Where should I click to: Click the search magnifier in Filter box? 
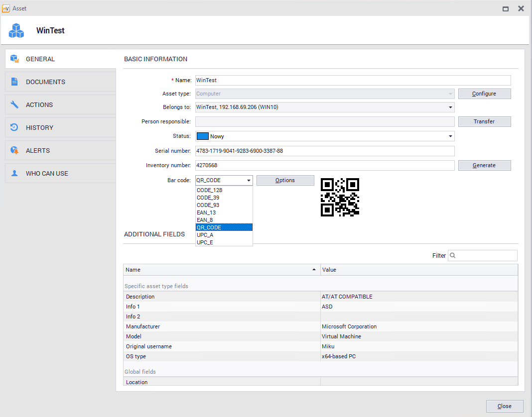pyautogui.click(x=453, y=255)
